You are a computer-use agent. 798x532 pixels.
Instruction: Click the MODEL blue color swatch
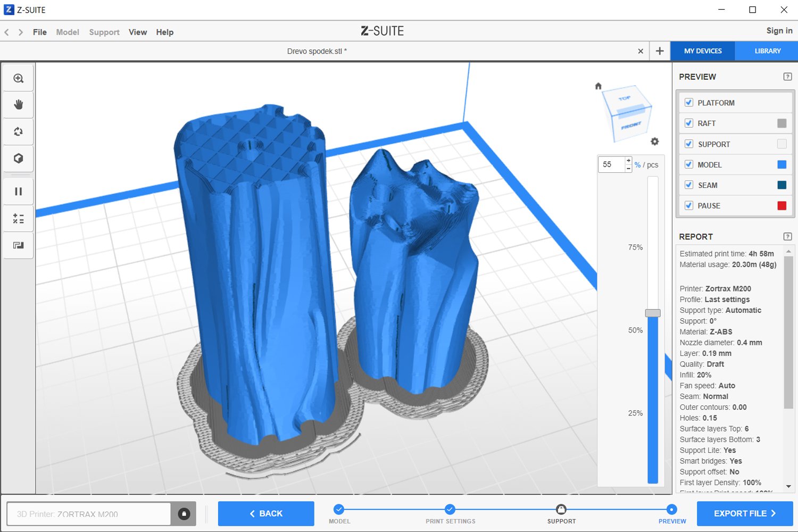782,164
